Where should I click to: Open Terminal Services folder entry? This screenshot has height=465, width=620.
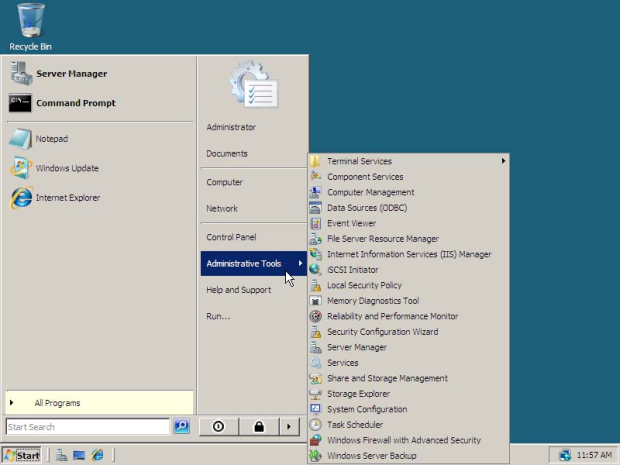coord(408,161)
